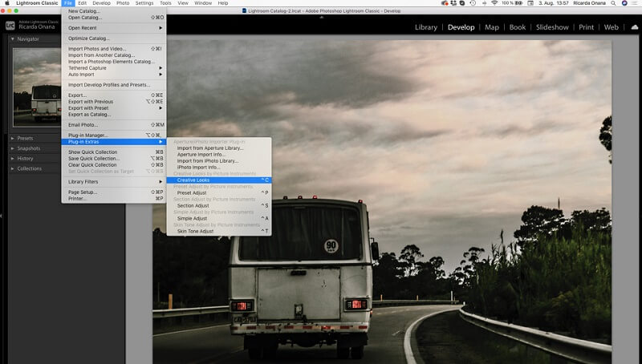
Task: Click the Lrc logo badge
Action: [10, 26]
